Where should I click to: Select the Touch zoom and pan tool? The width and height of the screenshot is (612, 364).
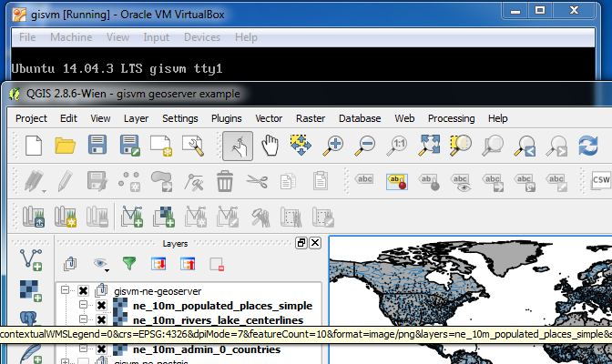click(x=238, y=146)
